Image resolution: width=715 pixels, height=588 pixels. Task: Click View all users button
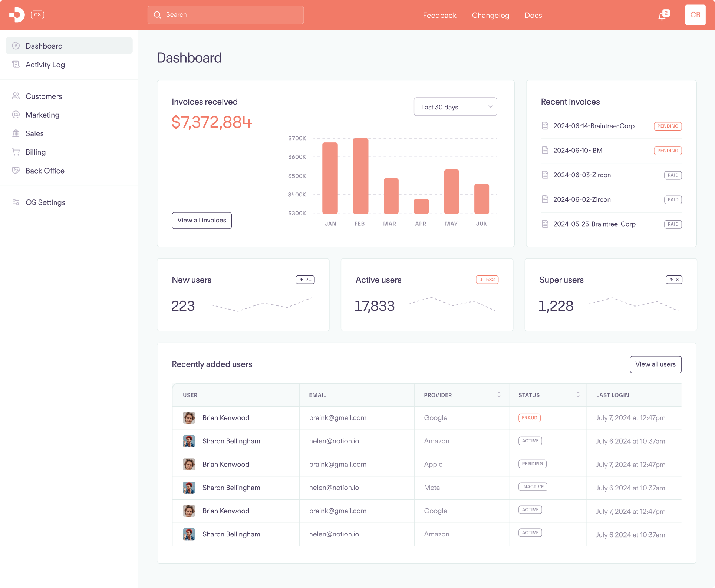[x=655, y=364]
